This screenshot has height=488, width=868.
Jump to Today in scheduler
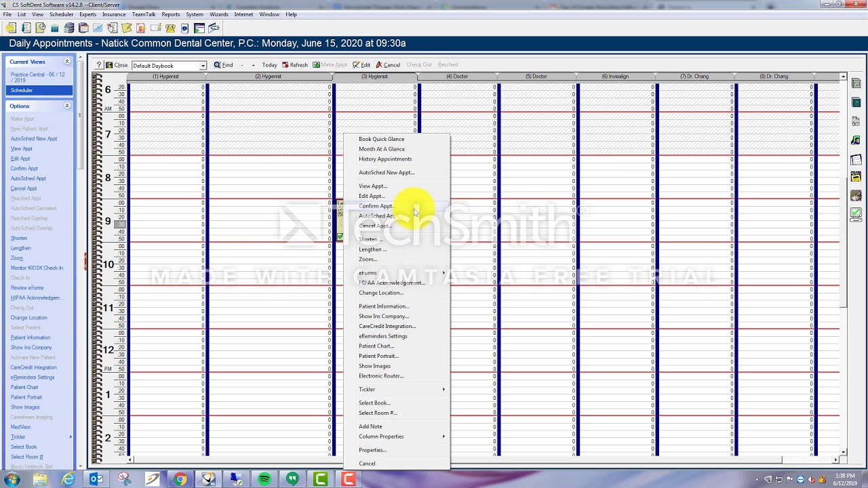(269, 65)
